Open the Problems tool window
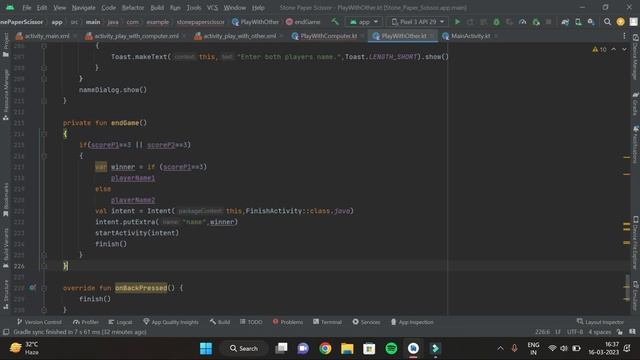Viewport: 640px width, 360px height. (x=288, y=322)
